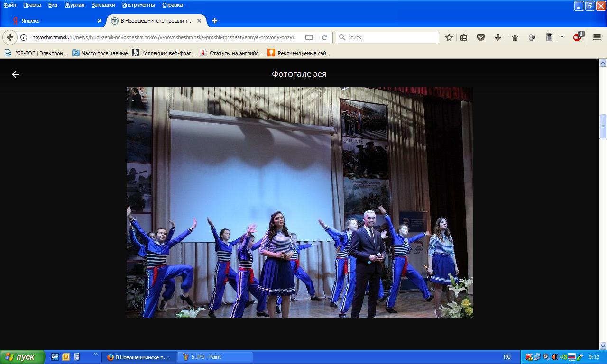Viewport: 607px width, 364px height.
Task: Bookmark this page with the star icon
Action: [449, 37]
